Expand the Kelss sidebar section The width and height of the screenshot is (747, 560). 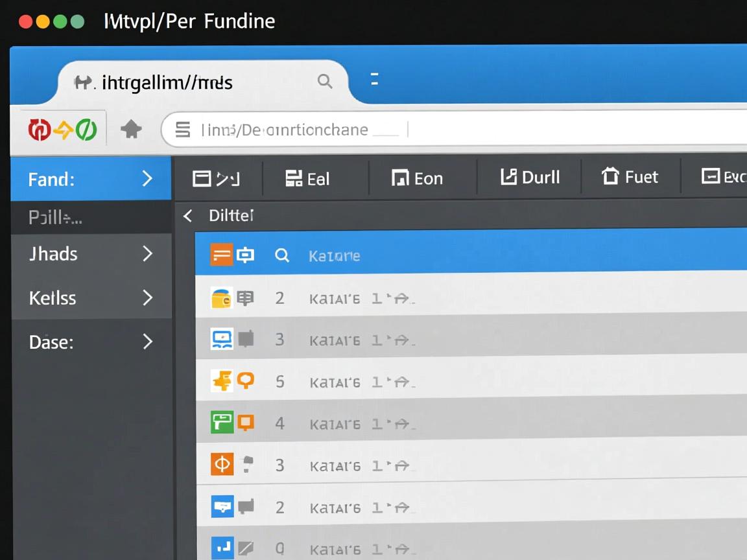tap(147, 297)
